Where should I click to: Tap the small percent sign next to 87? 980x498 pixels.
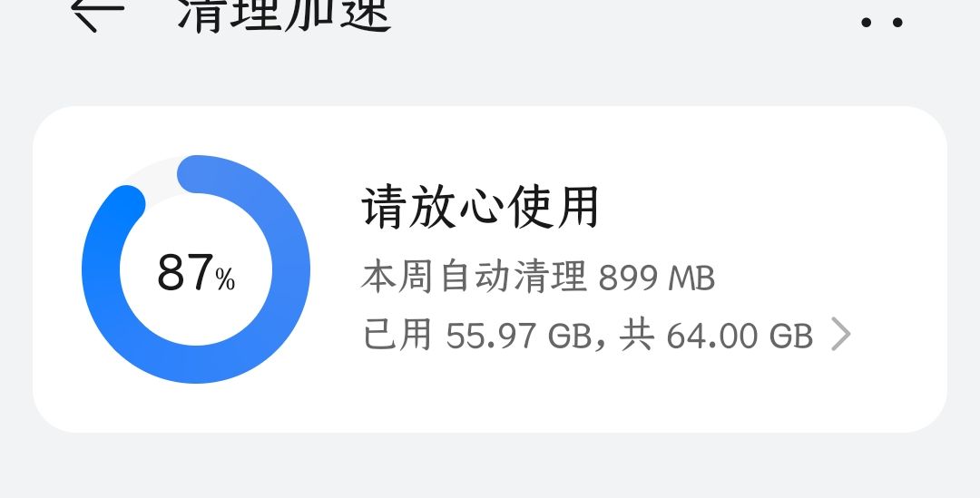pos(226,279)
